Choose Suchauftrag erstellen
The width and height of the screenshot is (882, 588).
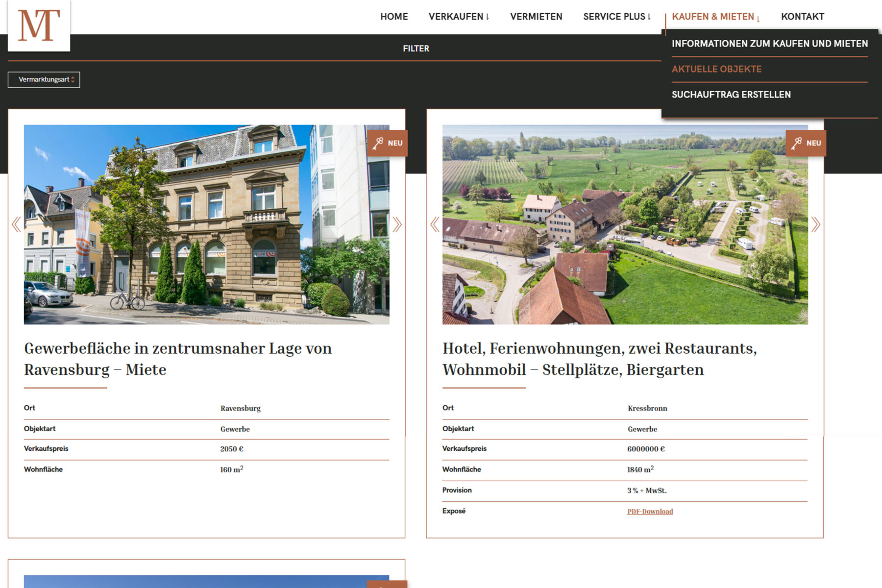731,95
